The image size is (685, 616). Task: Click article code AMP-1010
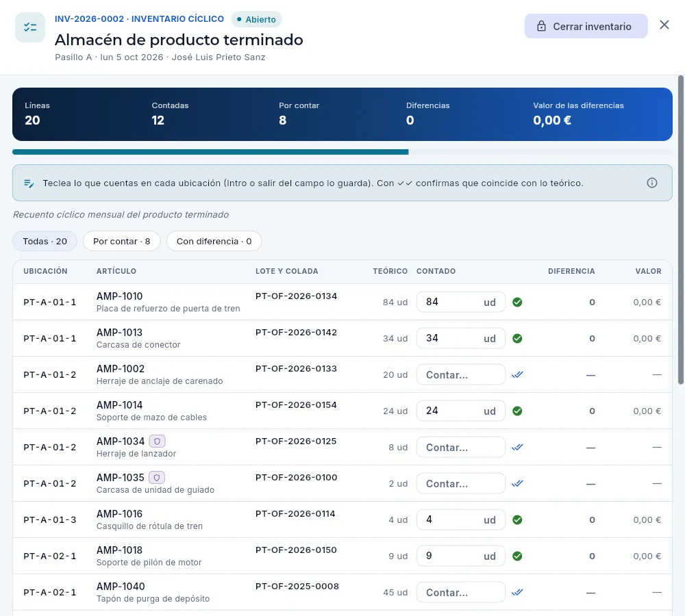pos(119,296)
